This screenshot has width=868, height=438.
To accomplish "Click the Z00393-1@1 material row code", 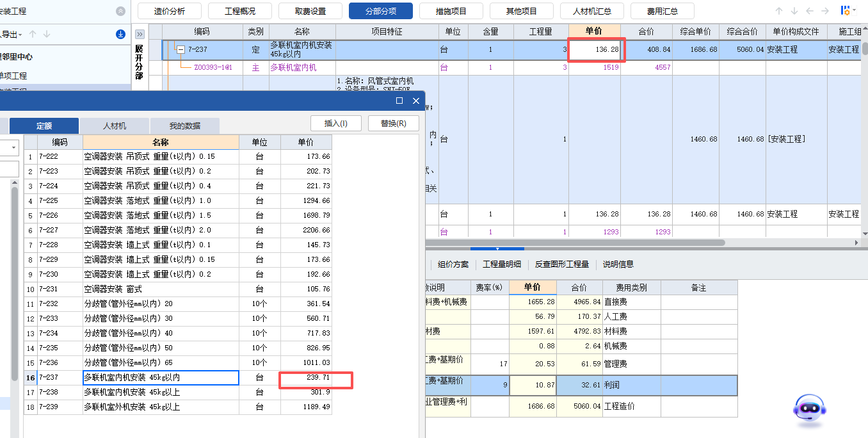I will point(213,67).
